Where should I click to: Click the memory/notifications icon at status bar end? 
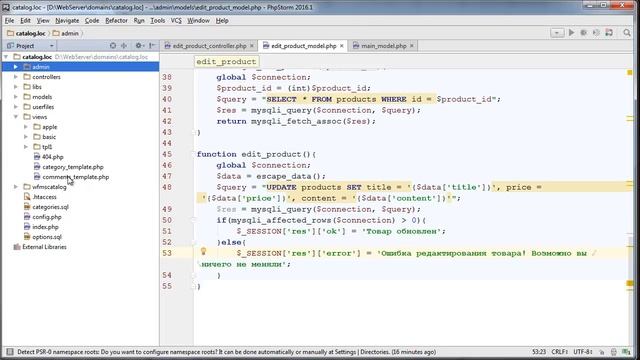click(x=627, y=352)
